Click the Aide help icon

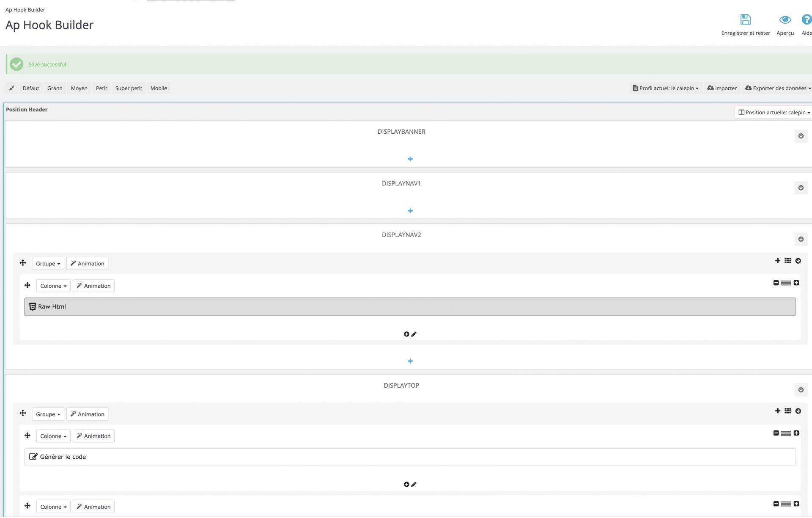click(806, 19)
